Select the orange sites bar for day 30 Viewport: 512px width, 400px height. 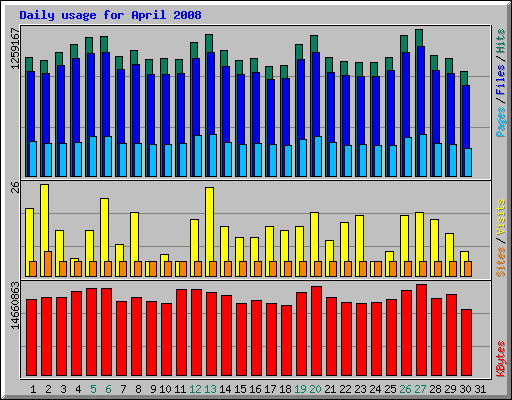coord(468,269)
